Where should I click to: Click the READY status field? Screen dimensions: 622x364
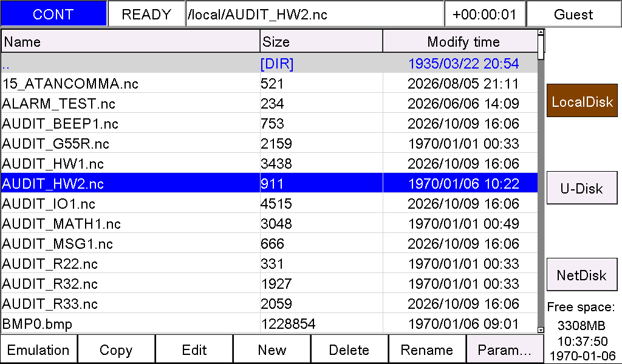point(146,15)
